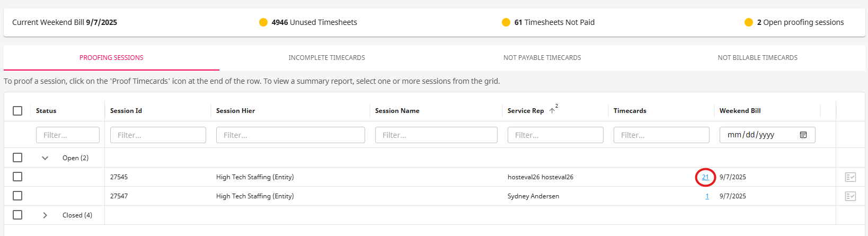Open Proof Timecards icon for session 27545
Viewport: 868px width, 236px height.
tap(850, 177)
